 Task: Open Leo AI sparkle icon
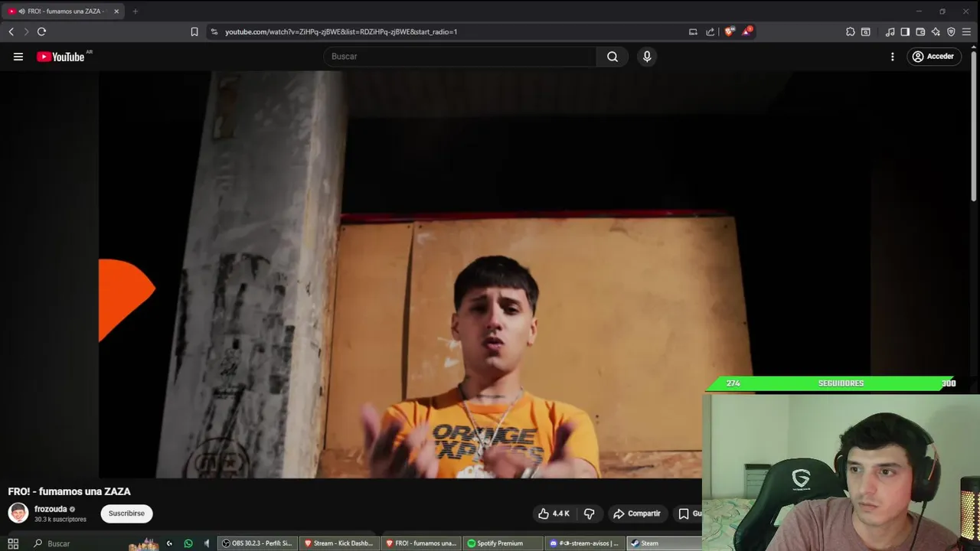[936, 31]
